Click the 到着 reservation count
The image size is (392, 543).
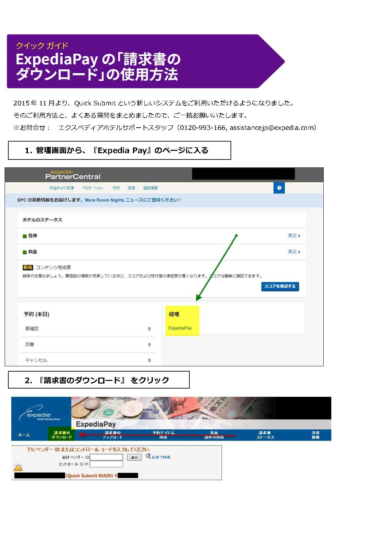tap(149, 345)
